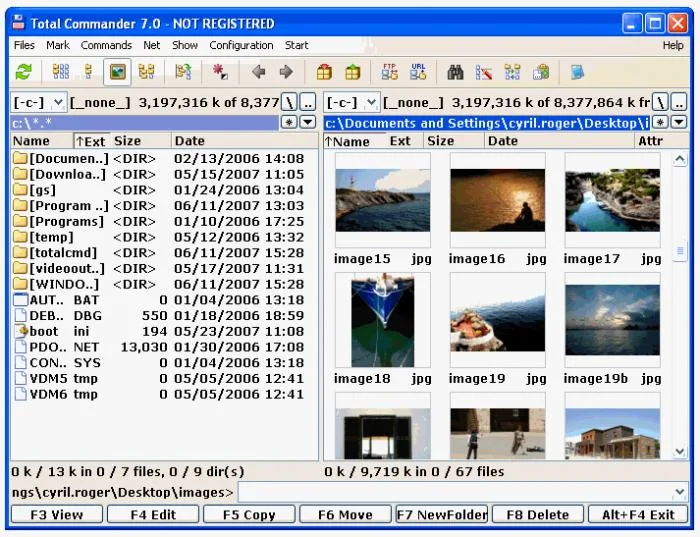Sort left panel by Ext column header
Screen dimensions: 700x537
pos(91,141)
